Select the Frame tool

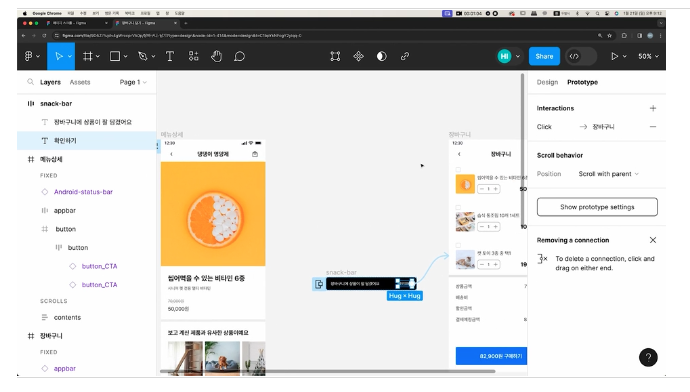coord(88,56)
